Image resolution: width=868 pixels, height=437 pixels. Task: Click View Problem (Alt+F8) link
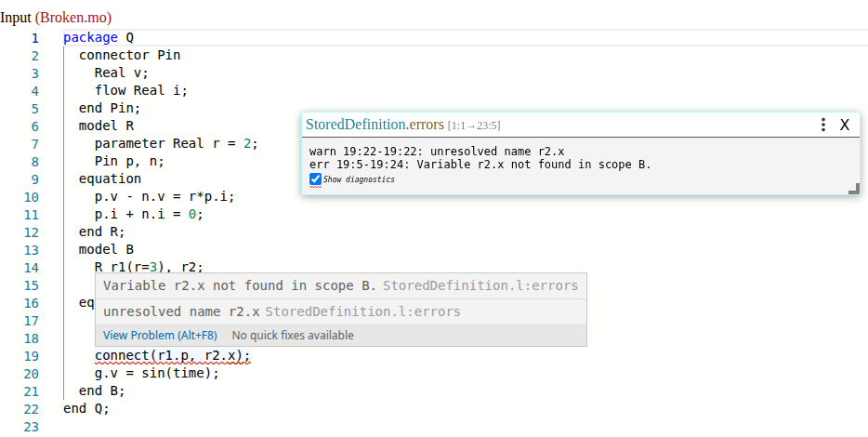[x=160, y=335]
